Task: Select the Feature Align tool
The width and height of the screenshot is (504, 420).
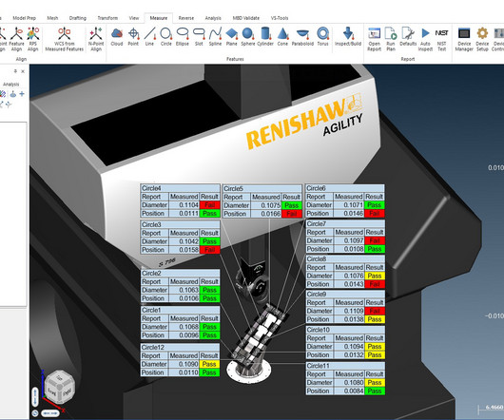Action: pos(16,39)
